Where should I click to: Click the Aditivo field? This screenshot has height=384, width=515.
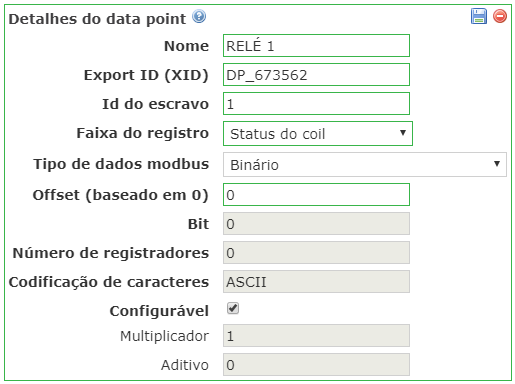[316, 365]
